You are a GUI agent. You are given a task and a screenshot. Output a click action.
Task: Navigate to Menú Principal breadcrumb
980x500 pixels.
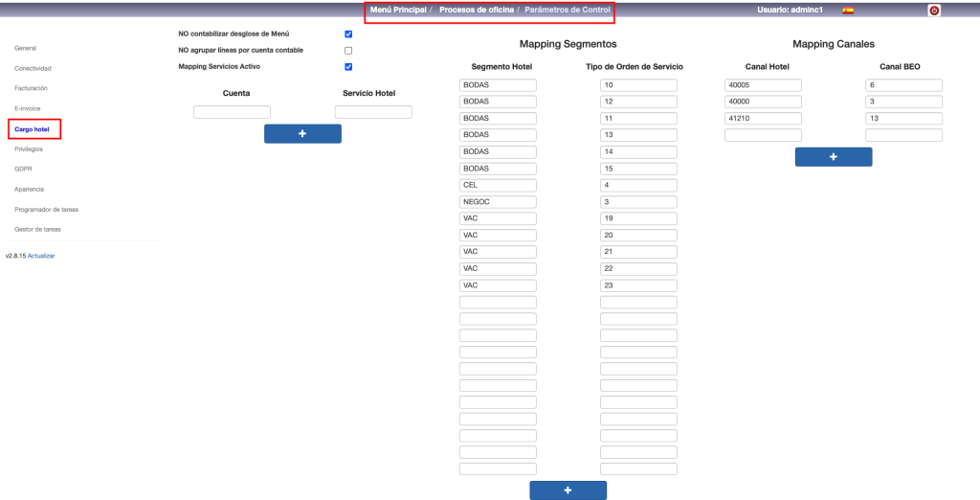click(398, 10)
